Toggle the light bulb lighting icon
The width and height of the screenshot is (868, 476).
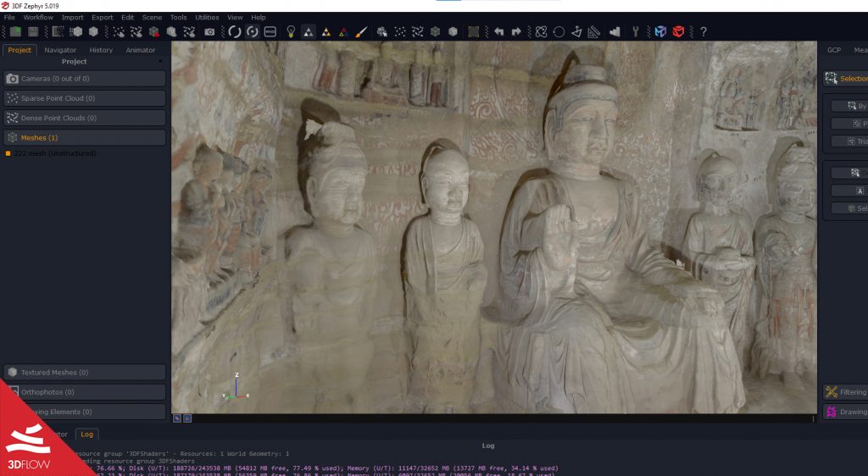(x=291, y=31)
